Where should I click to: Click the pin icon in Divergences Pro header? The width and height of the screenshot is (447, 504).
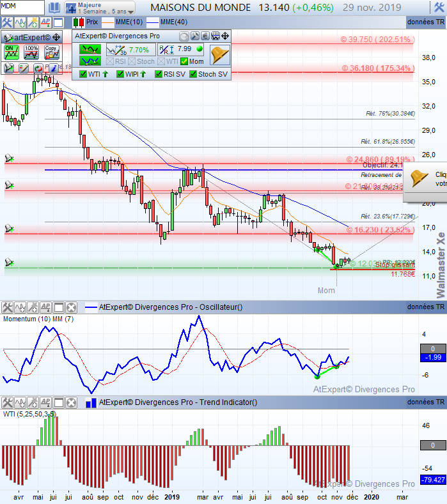[194, 36]
